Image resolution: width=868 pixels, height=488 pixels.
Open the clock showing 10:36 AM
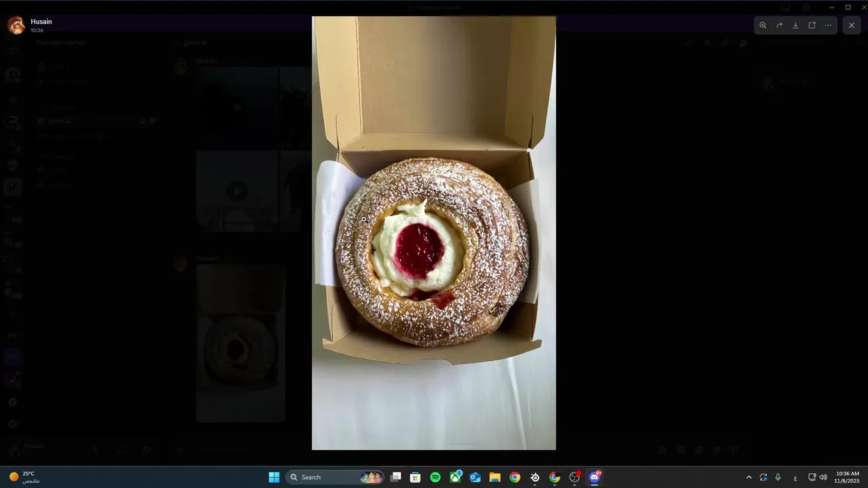pyautogui.click(x=848, y=477)
